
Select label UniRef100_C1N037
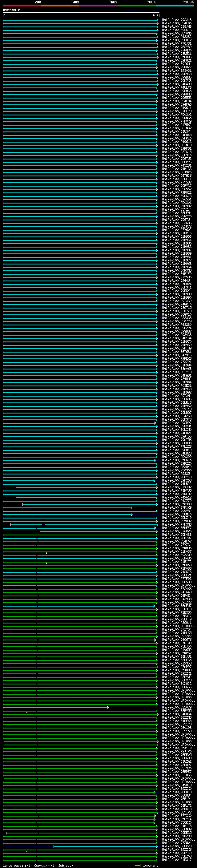click(x=176, y=551)
